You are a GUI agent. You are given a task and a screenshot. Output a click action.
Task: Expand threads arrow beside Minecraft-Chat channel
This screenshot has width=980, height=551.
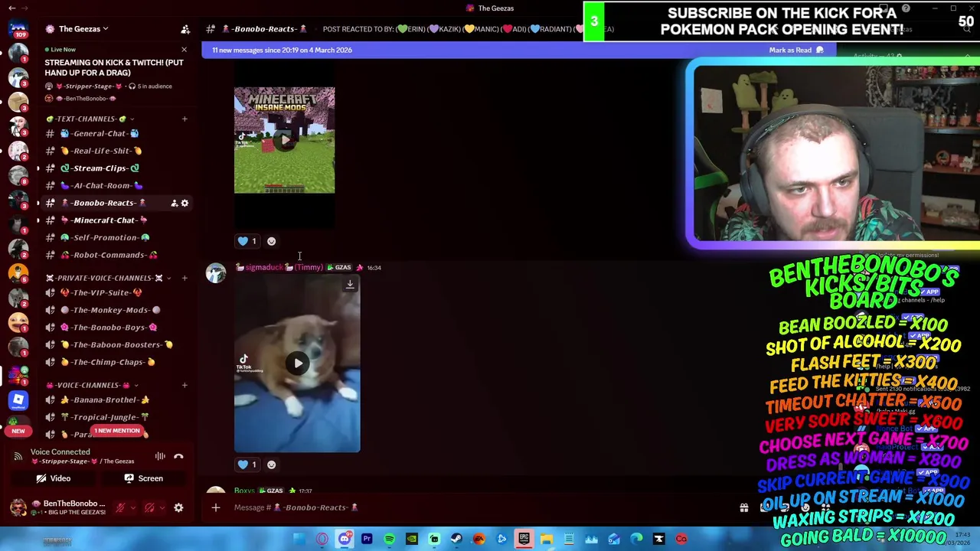tap(38, 220)
